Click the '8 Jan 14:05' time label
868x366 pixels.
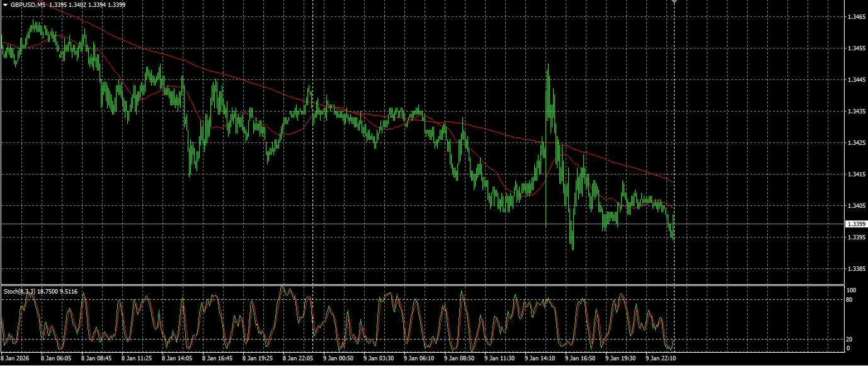pyautogui.click(x=177, y=358)
